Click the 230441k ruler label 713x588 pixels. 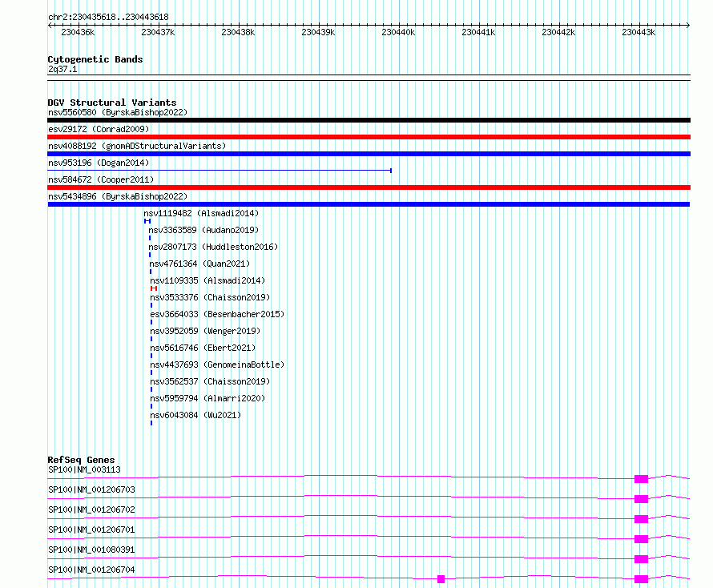pyautogui.click(x=478, y=32)
